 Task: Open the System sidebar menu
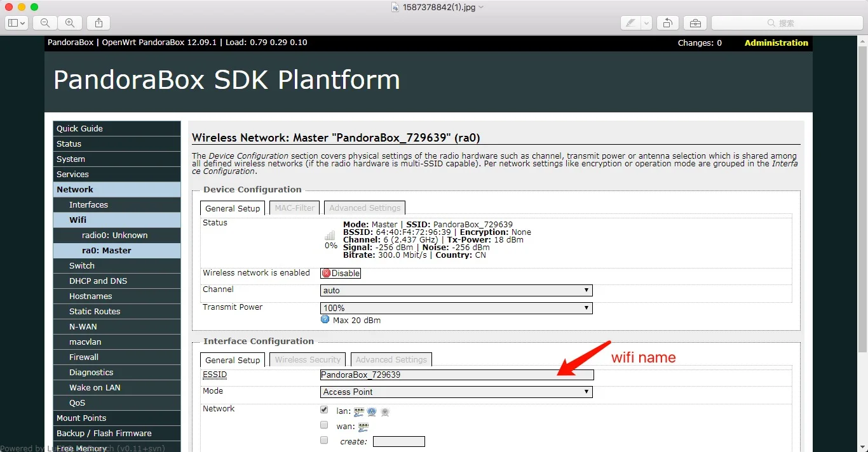pyautogui.click(x=117, y=159)
